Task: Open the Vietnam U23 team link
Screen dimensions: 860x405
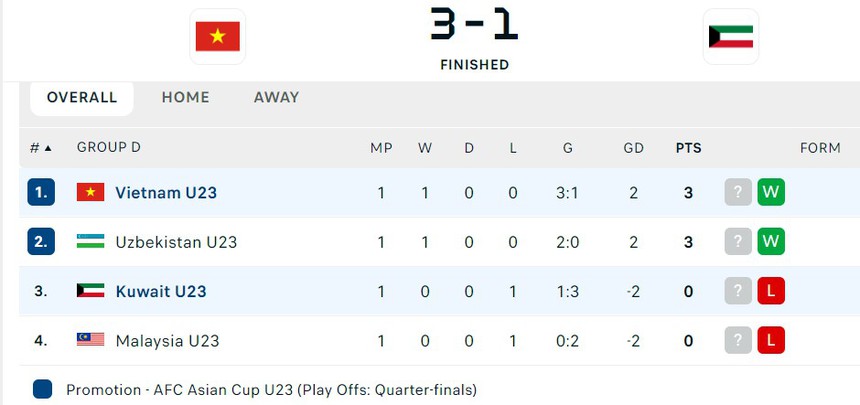Action: click(166, 192)
